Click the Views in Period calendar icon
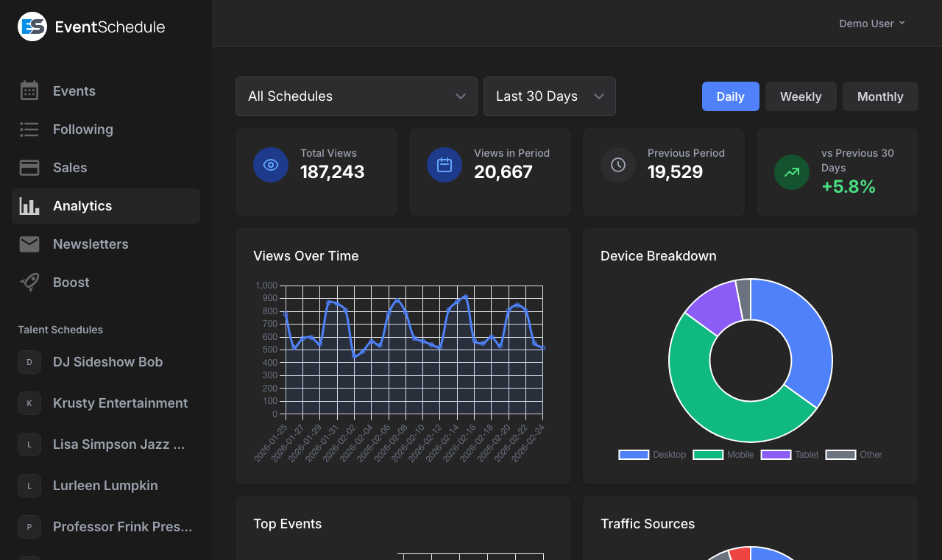This screenshot has width=942, height=560. point(445,165)
